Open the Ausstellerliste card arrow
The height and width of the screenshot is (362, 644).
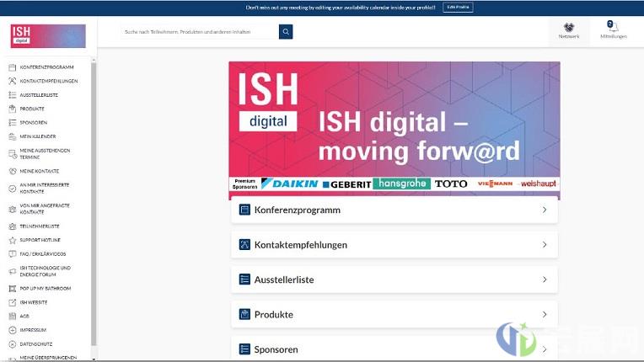545,279
